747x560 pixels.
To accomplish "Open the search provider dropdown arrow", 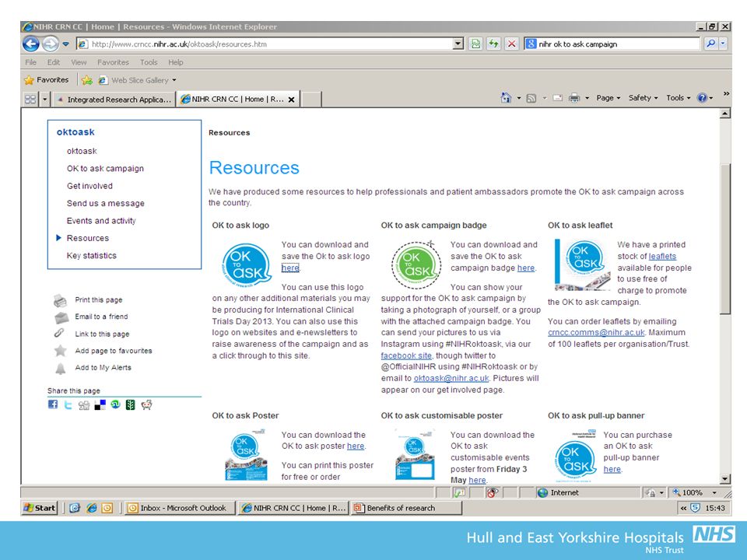I will [723, 44].
